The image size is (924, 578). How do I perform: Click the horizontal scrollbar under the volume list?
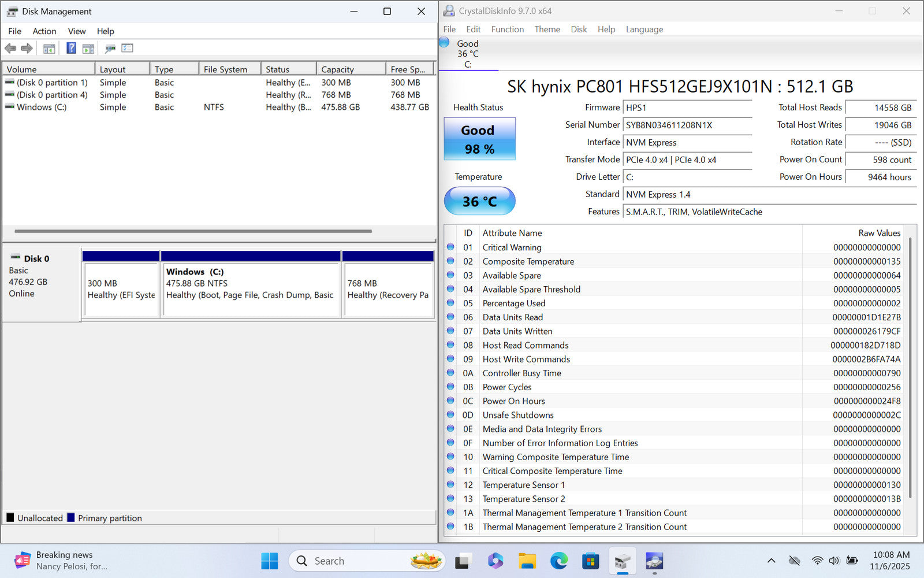[193, 231]
